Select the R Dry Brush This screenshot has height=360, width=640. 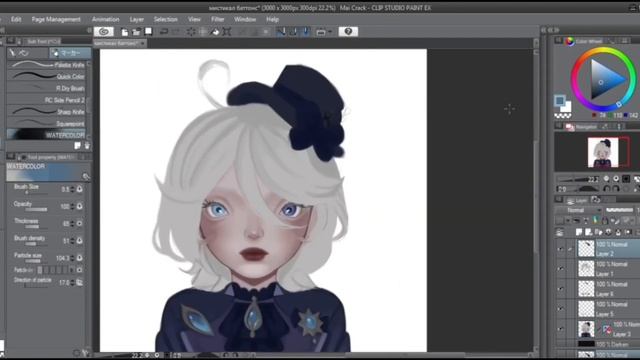pos(47,88)
